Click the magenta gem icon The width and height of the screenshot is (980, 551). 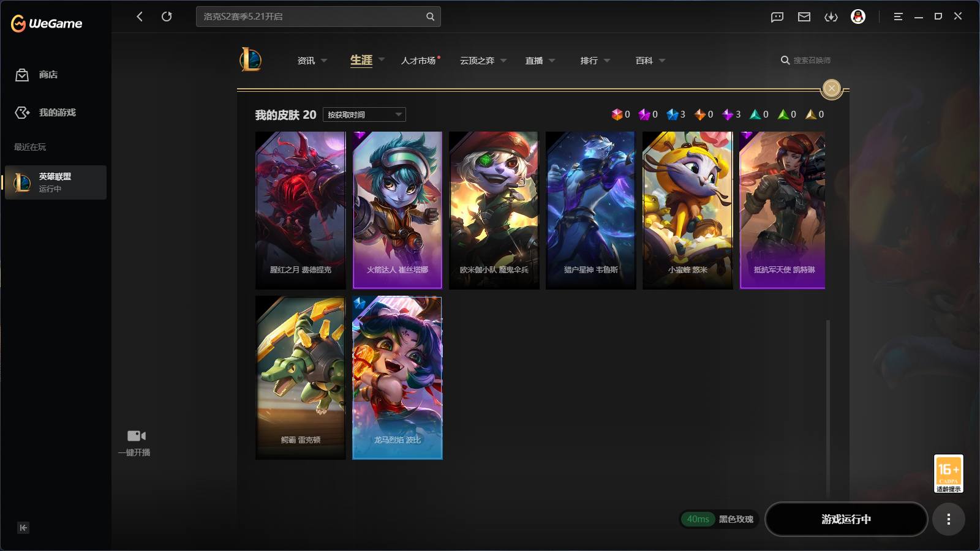(x=644, y=114)
